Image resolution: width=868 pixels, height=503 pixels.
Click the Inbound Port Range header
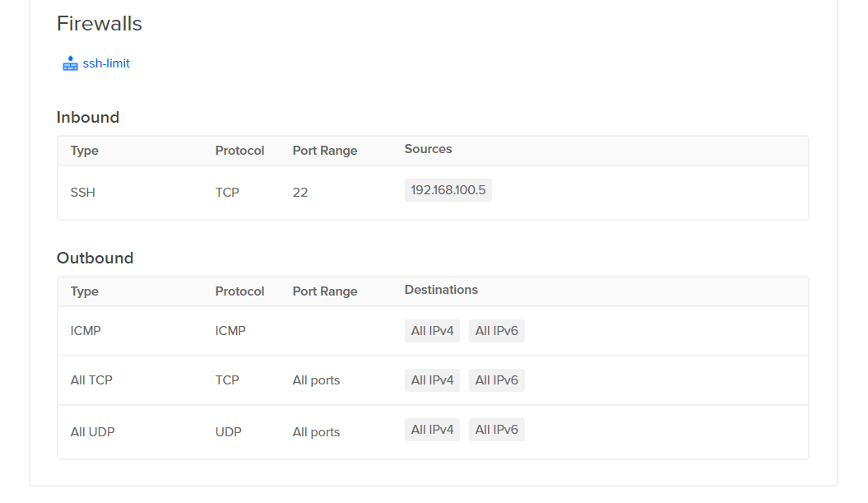pos(325,151)
